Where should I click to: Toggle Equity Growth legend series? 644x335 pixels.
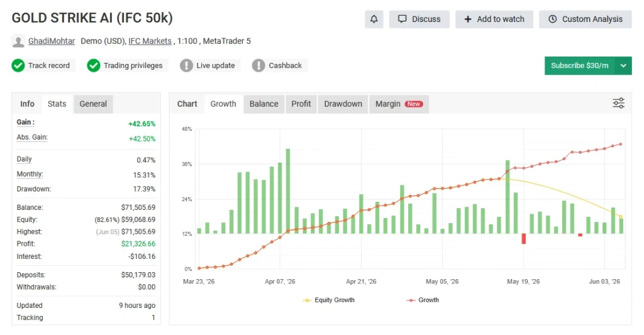328,300
